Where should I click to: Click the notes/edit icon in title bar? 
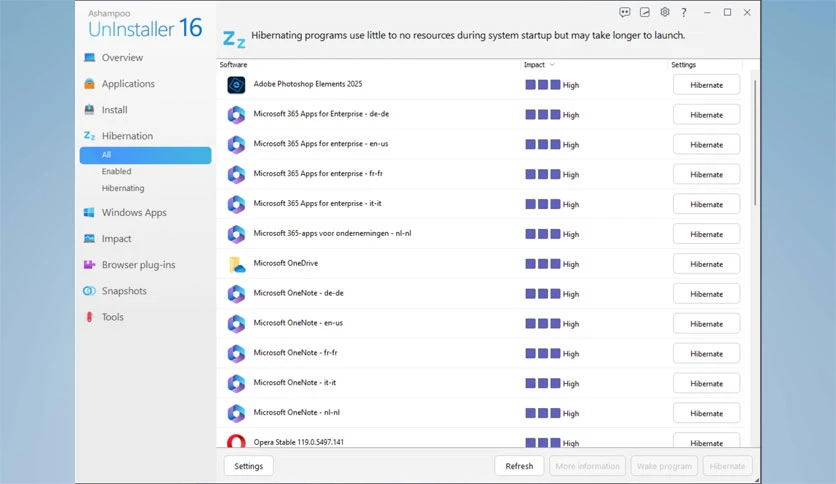point(645,12)
